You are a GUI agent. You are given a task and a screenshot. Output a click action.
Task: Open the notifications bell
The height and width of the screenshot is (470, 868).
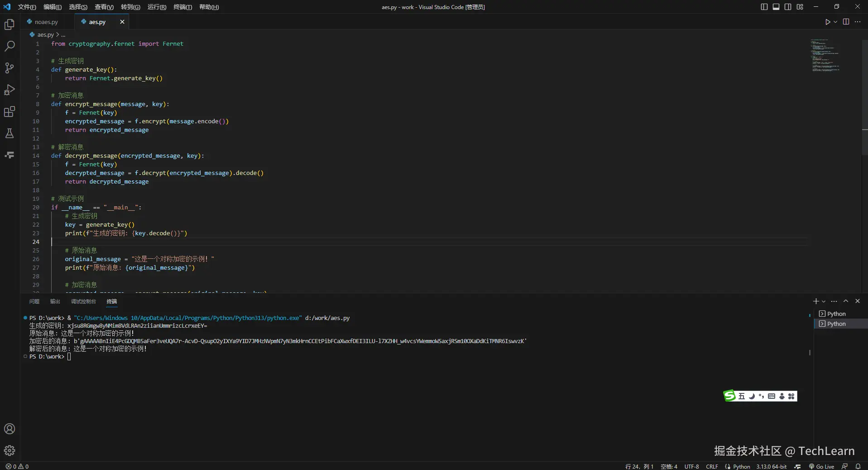click(858, 466)
